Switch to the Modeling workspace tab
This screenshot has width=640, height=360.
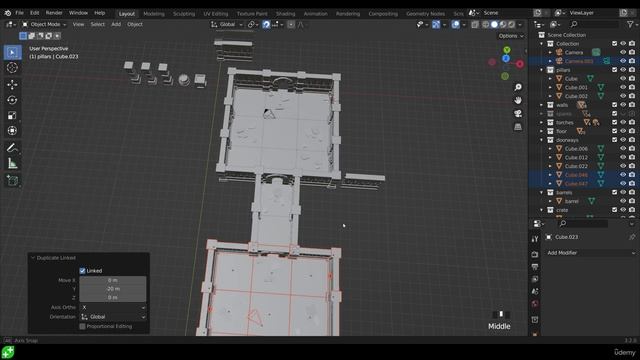[154, 14]
